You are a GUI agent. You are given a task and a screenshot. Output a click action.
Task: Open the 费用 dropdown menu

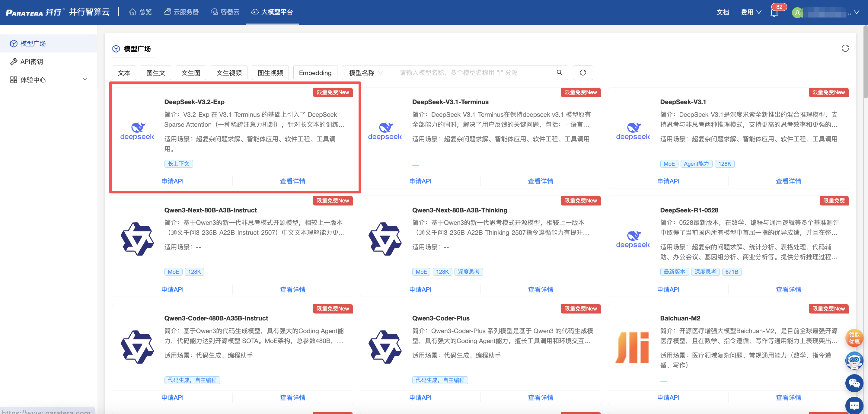(x=751, y=12)
